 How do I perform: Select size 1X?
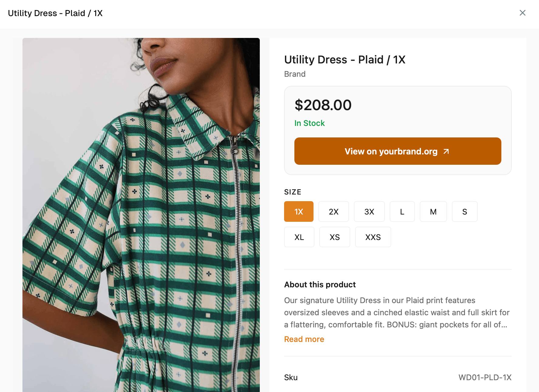click(299, 212)
